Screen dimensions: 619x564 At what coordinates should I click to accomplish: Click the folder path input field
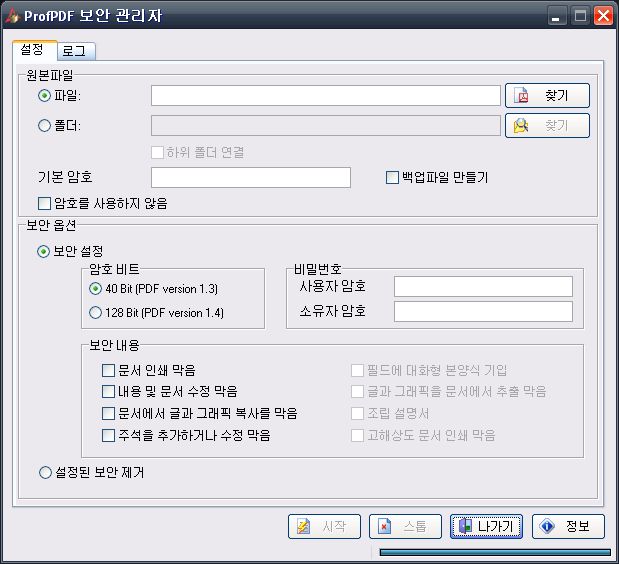(x=326, y=126)
